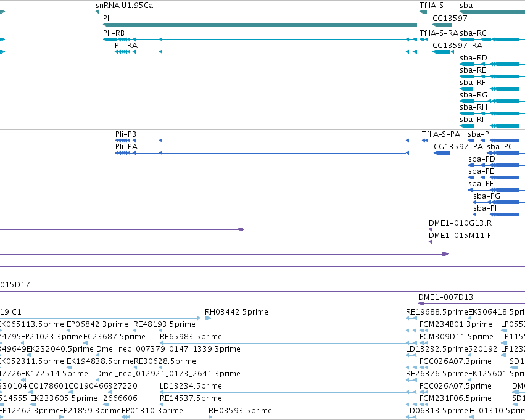
Task: Select the sba-RG transcript
Action: click(x=492, y=101)
